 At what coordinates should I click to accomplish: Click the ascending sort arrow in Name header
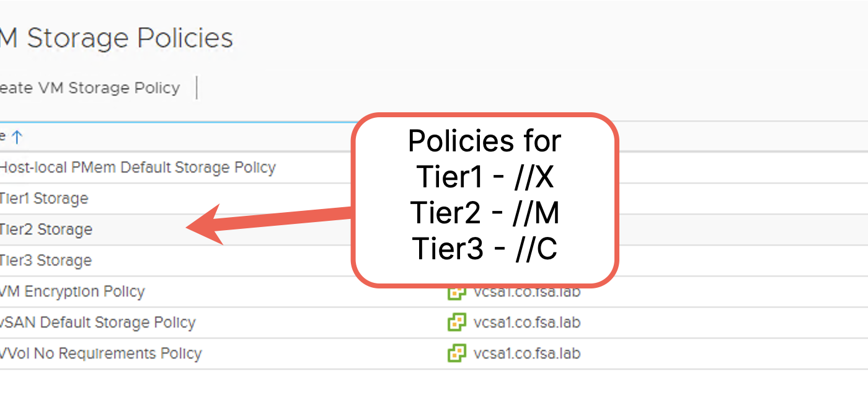pos(17,138)
